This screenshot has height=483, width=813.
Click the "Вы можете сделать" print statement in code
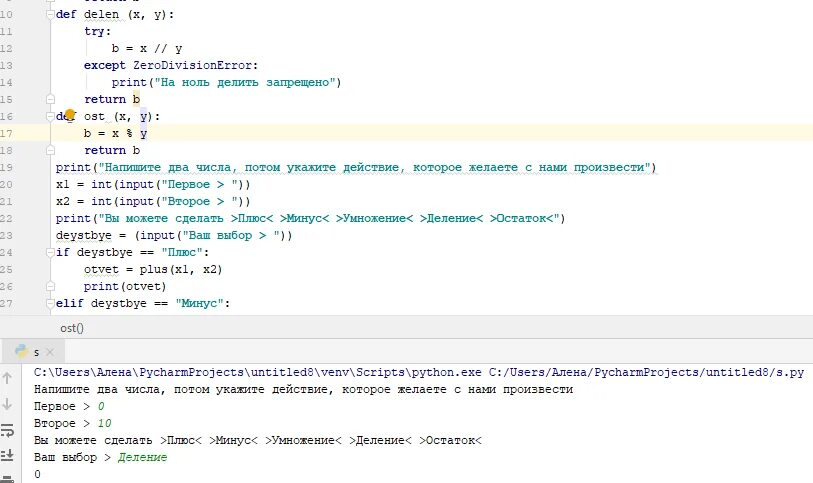pos(310,218)
